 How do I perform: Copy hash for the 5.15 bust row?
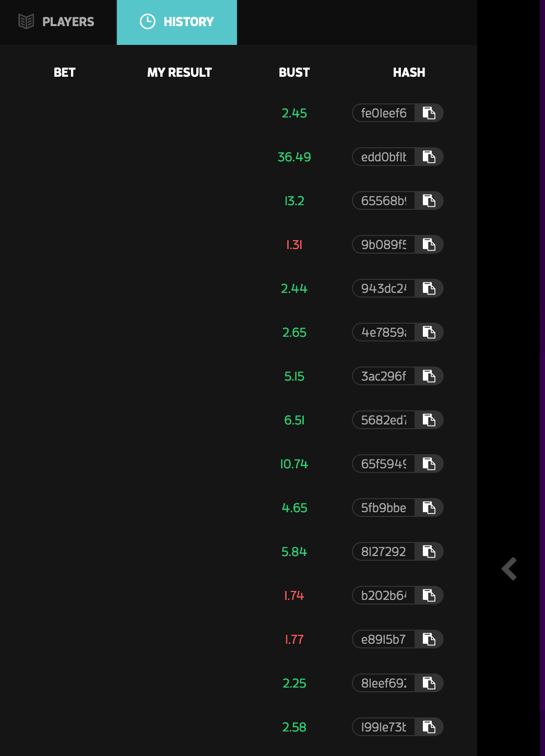[429, 376]
